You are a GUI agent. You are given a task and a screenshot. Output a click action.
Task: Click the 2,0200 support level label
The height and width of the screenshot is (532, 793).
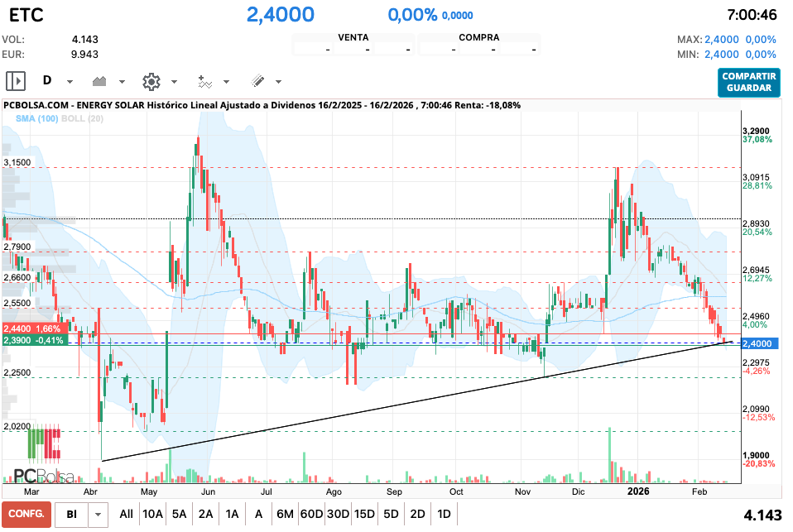17,426
